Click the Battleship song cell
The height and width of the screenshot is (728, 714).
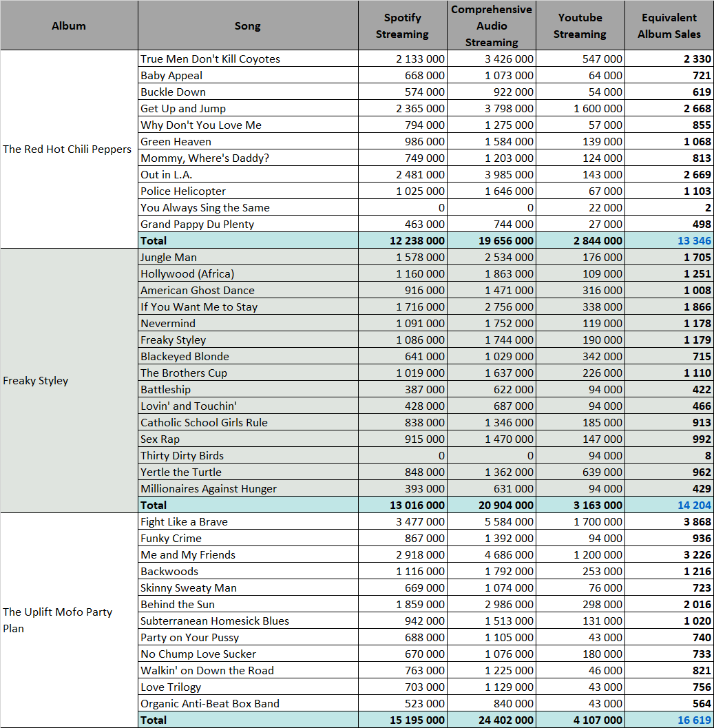click(248, 390)
